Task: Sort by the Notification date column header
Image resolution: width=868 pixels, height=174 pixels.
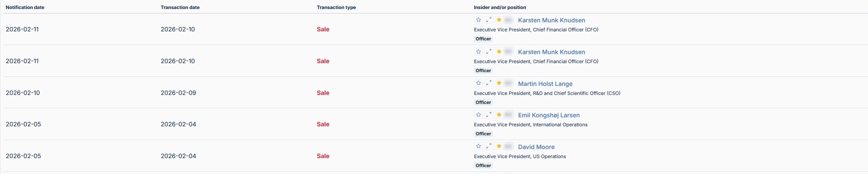Action: [x=25, y=7]
